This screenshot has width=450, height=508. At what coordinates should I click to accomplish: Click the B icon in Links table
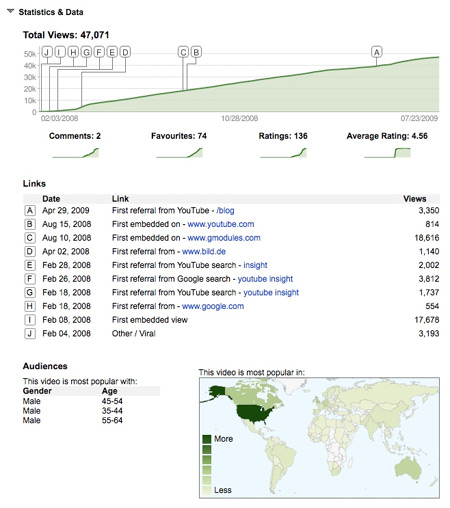[30, 224]
